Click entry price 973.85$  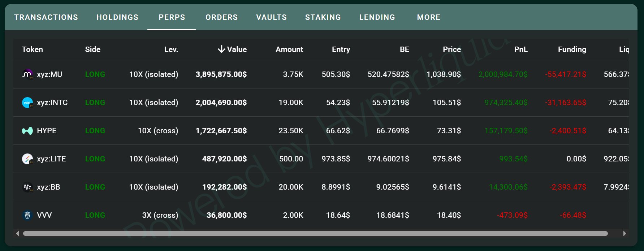point(336,159)
